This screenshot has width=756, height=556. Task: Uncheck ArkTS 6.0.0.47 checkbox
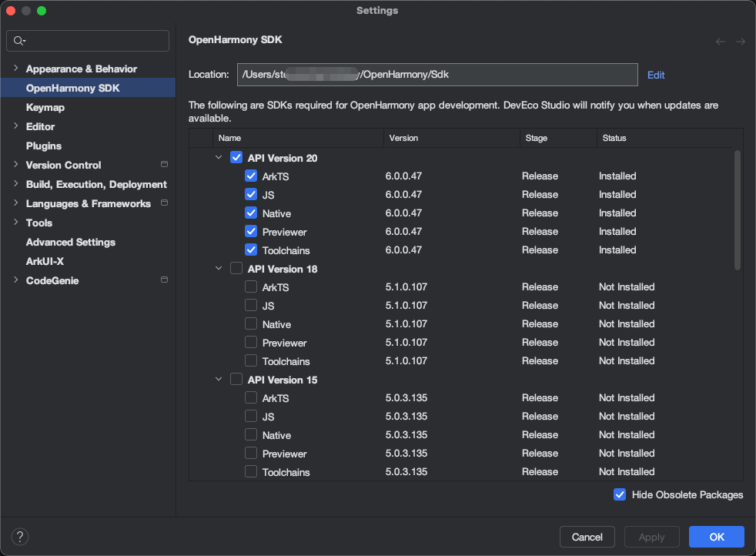pos(251,176)
